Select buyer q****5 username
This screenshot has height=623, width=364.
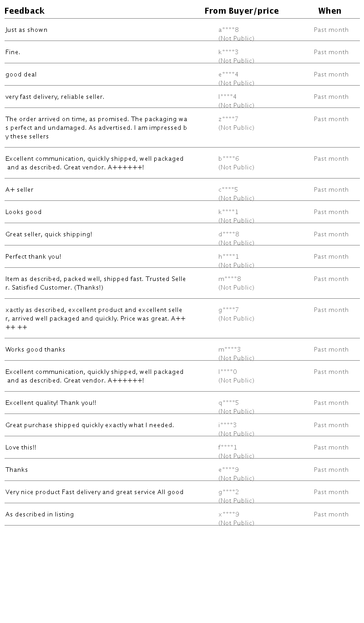(228, 403)
